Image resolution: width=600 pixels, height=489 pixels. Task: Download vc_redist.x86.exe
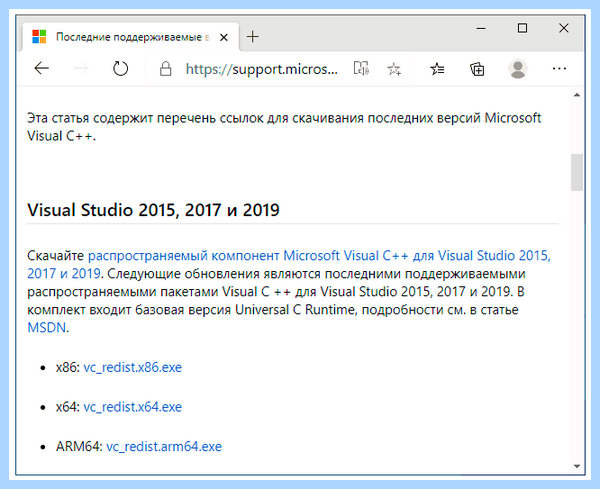click(x=132, y=367)
